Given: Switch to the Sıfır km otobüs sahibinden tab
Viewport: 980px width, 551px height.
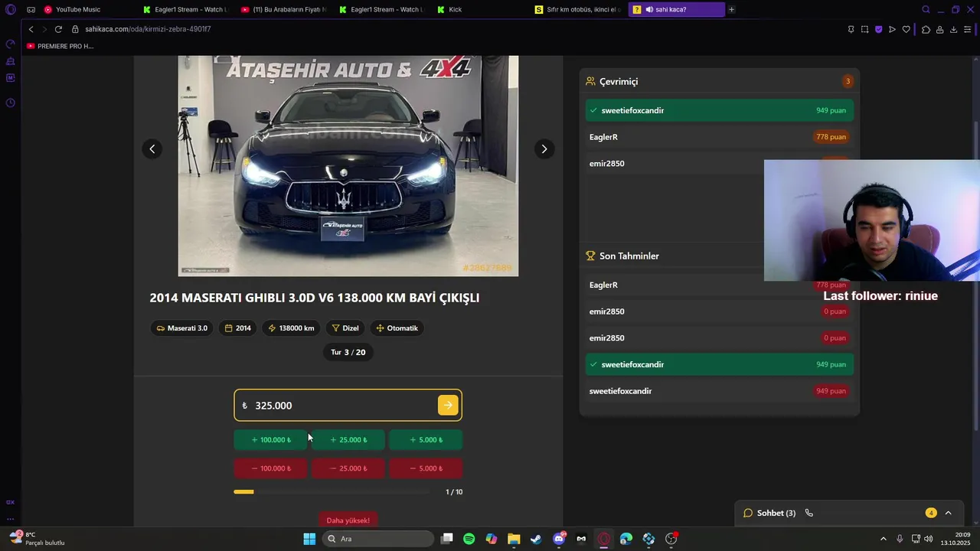Looking at the screenshot, I should coord(578,9).
